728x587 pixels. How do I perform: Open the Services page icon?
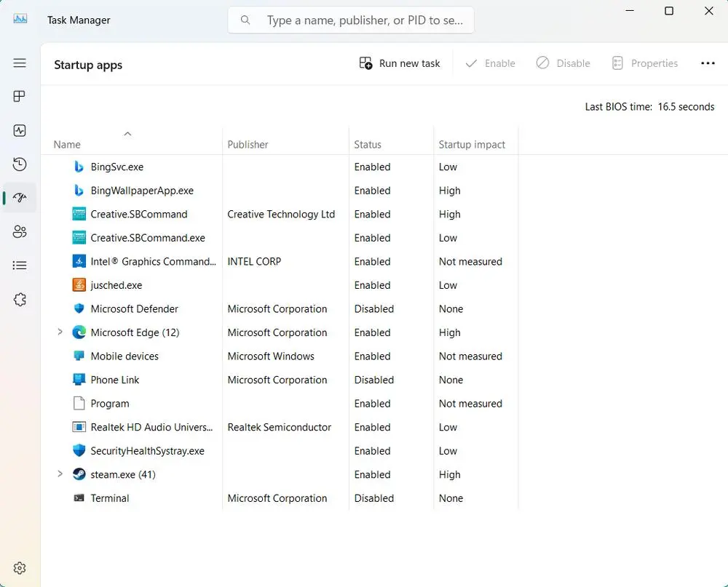click(20, 300)
